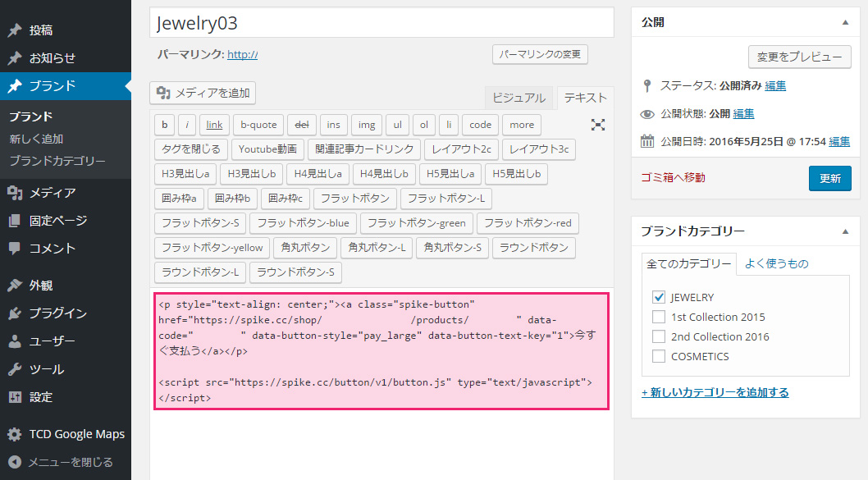Viewport: 868px width, 480px height.
Task: Enable the COSMETICS category checkbox
Action: [x=658, y=356]
